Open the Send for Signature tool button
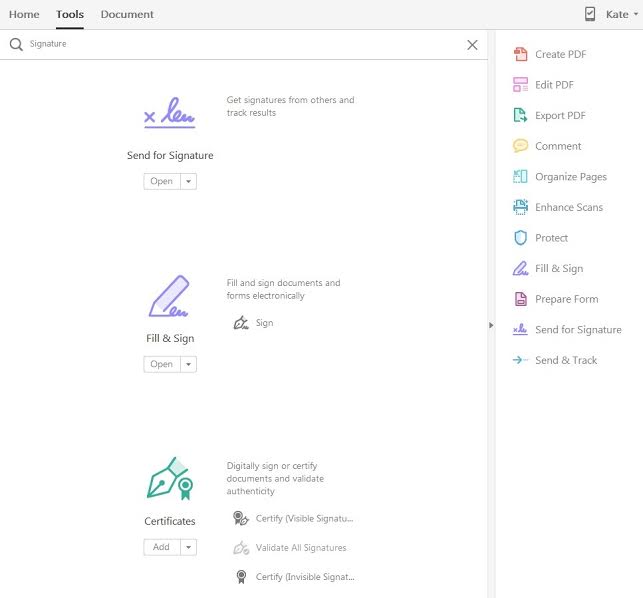This screenshot has height=598, width=643. pos(162,181)
